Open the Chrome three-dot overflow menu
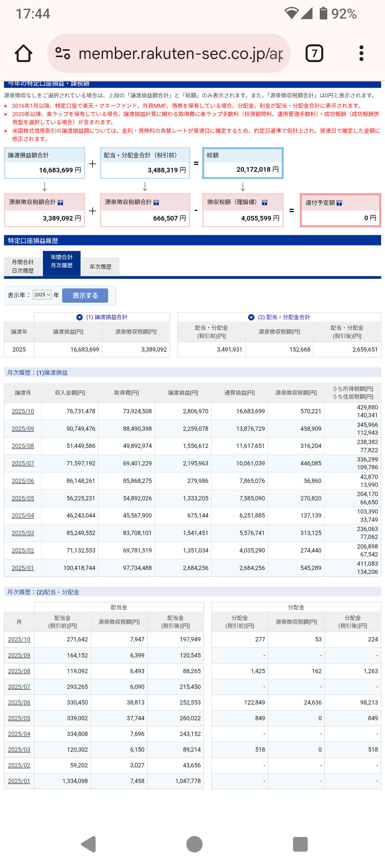This screenshot has width=385, height=868. 361,54
